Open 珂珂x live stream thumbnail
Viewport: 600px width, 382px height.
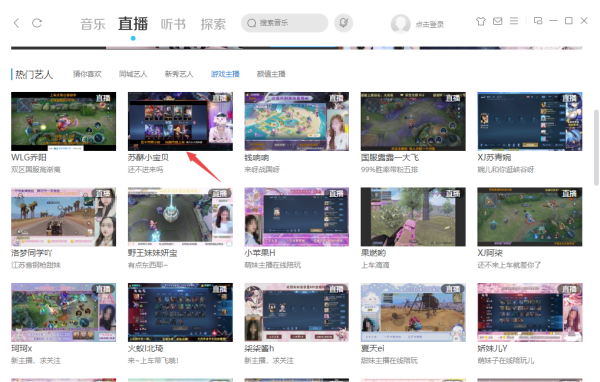pyautogui.click(x=64, y=312)
